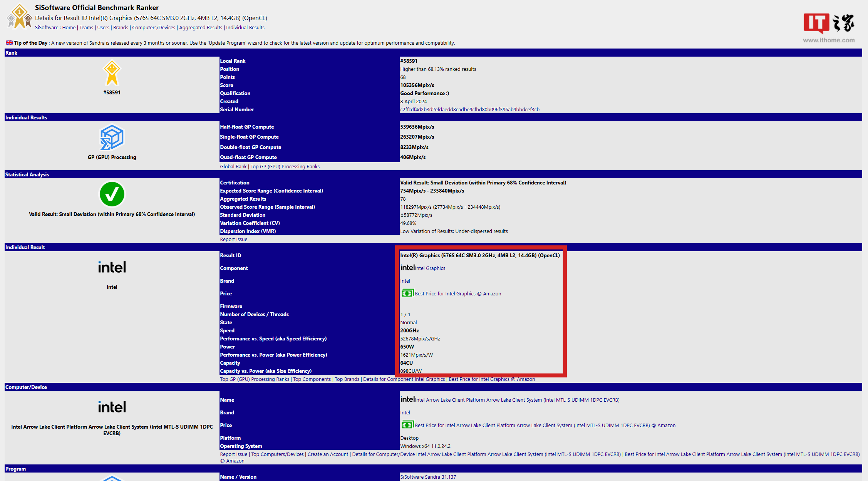Open the Intel brand link in Individual Result
The height and width of the screenshot is (481, 868).
pos(405,281)
